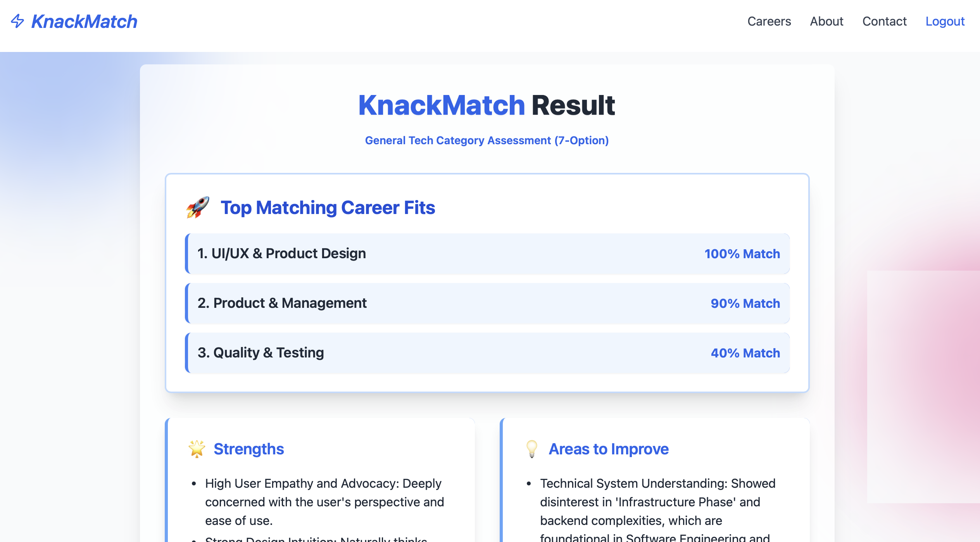Click the 90% Match score label
Screen dimensions: 980x542
pyautogui.click(x=745, y=304)
